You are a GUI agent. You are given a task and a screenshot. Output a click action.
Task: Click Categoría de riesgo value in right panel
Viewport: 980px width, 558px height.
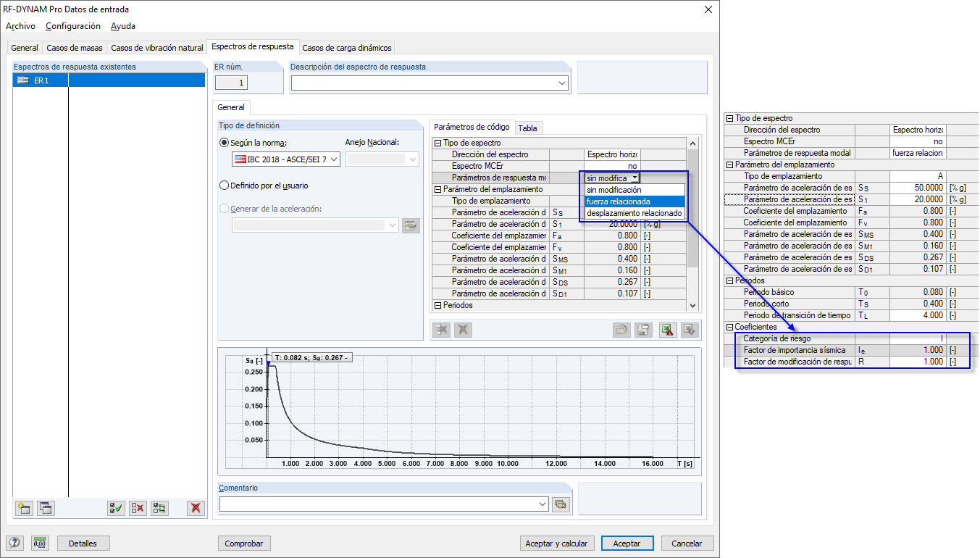click(918, 338)
